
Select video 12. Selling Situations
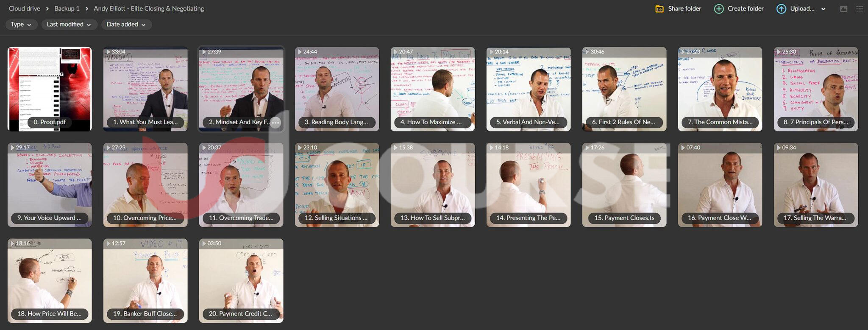tap(337, 185)
